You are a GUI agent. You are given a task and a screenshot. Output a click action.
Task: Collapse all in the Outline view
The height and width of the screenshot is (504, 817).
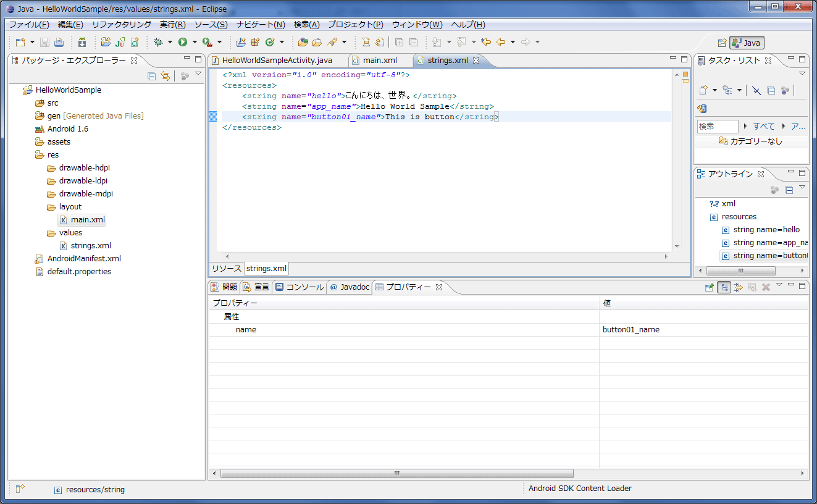pyautogui.click(x=789, y=190)
